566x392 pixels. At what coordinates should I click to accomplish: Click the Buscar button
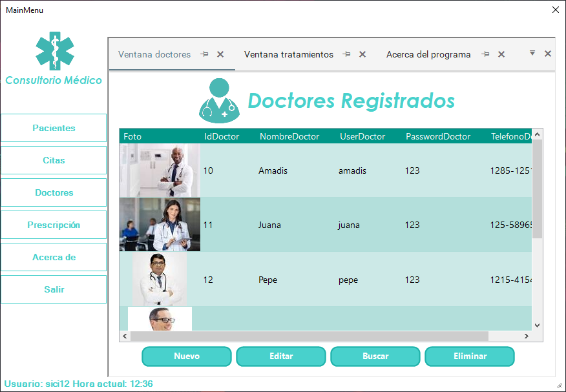(375, 356)
